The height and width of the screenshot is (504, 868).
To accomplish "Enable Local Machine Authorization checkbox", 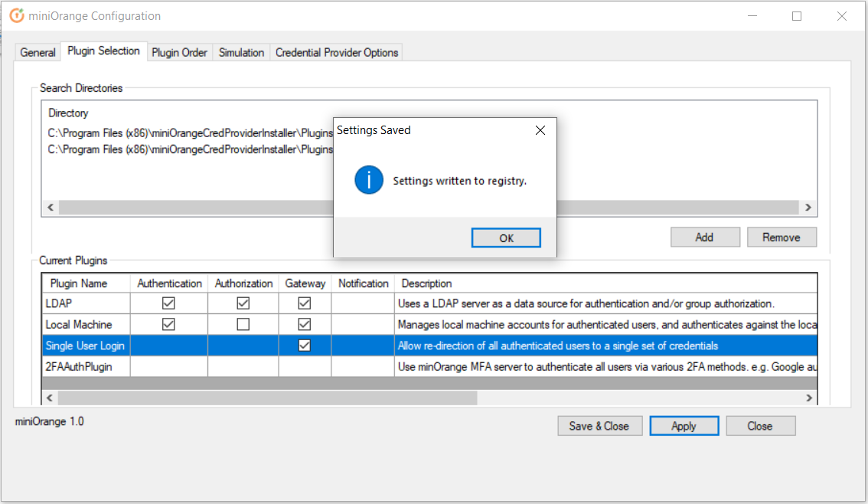I will coord(243,325).
